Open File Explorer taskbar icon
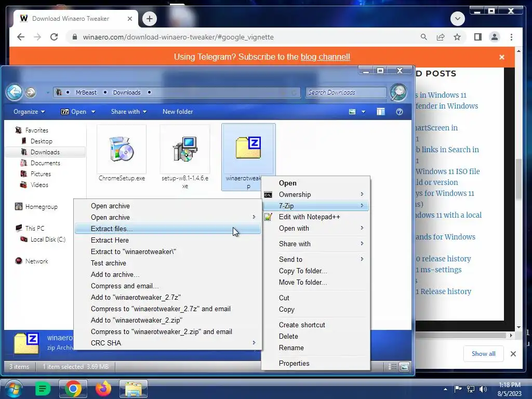Image resolution: width=532 pixels, height=399 pixels. (134, 389)
